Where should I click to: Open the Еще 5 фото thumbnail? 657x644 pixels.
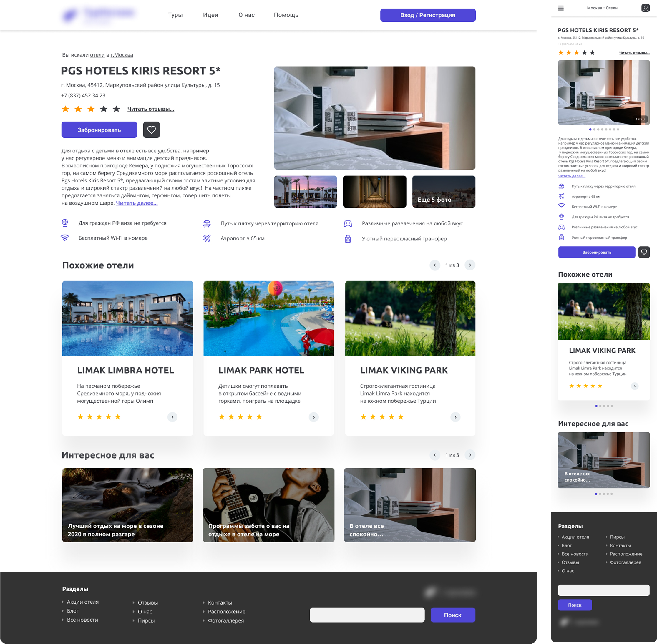tap(444, 191)
